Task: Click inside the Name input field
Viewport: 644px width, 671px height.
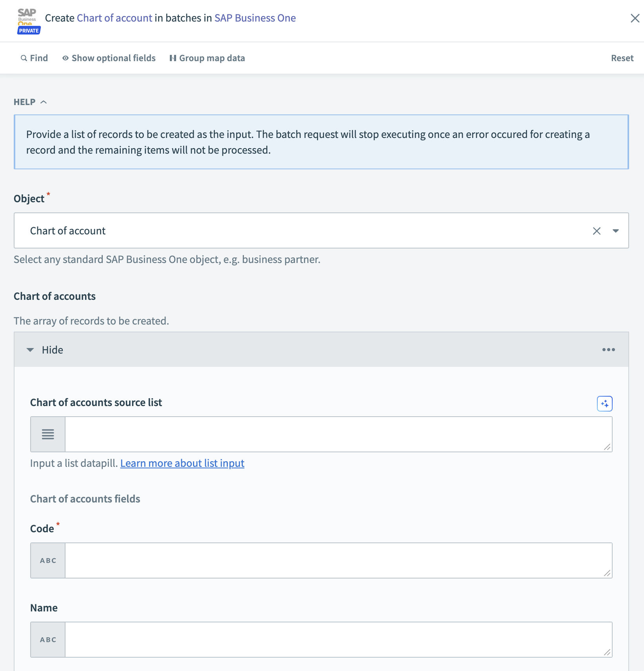Action: (x=337, y=639)
